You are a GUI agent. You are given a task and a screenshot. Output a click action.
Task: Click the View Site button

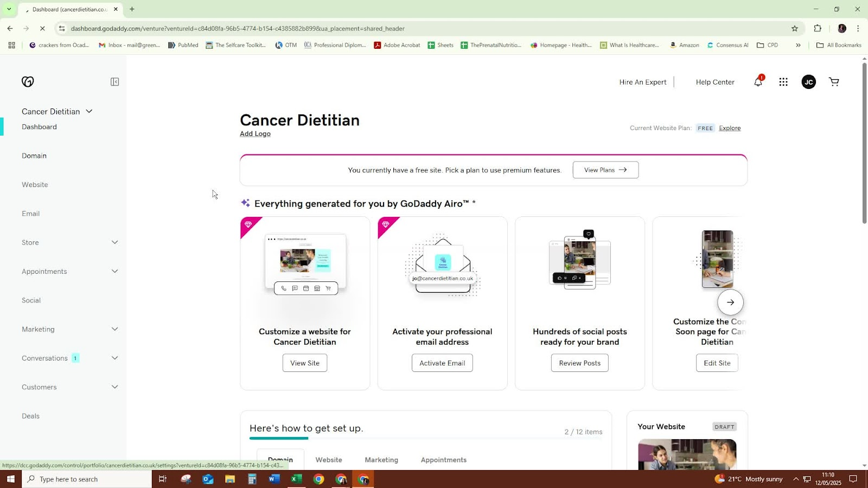point(305,363)
